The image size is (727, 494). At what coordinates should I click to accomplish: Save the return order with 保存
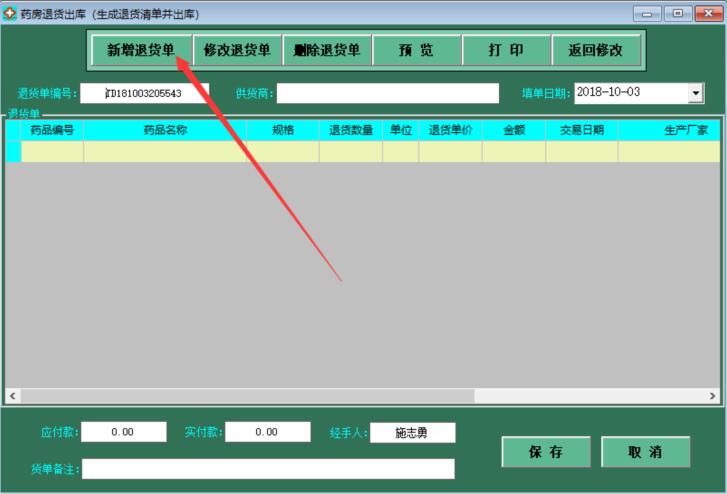coord(546,452)
